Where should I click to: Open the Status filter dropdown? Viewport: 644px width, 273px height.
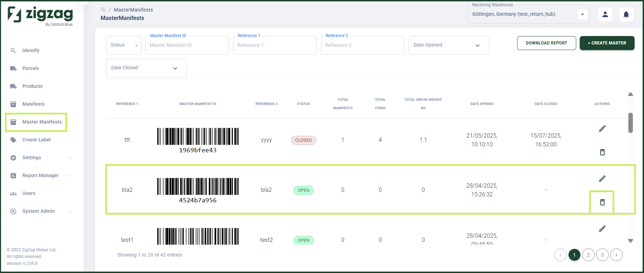click(124, 45)
